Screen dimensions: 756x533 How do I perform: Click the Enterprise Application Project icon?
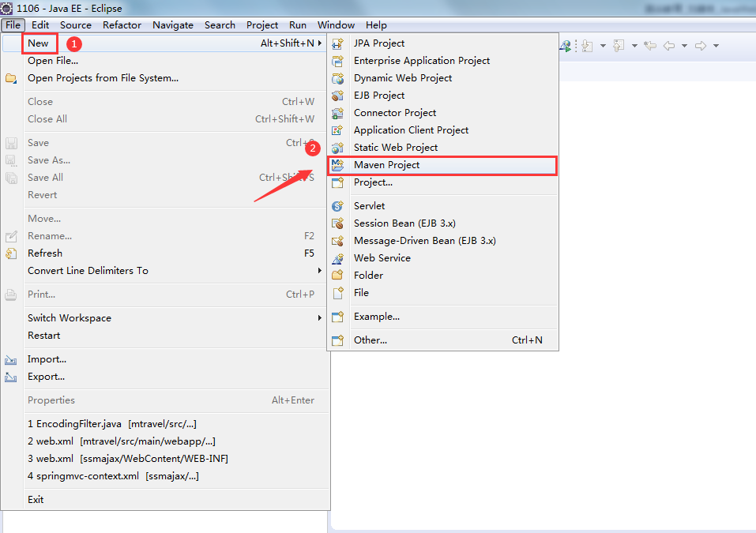(338, 61)
